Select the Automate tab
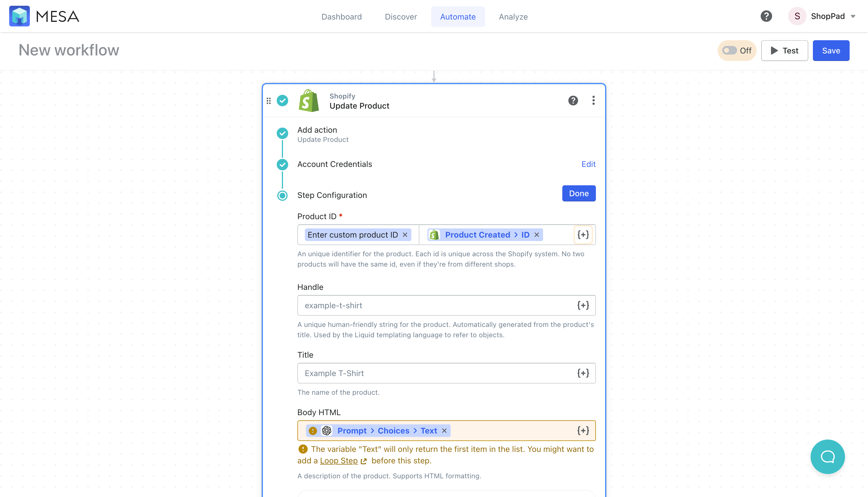 [x=458, y=16]
